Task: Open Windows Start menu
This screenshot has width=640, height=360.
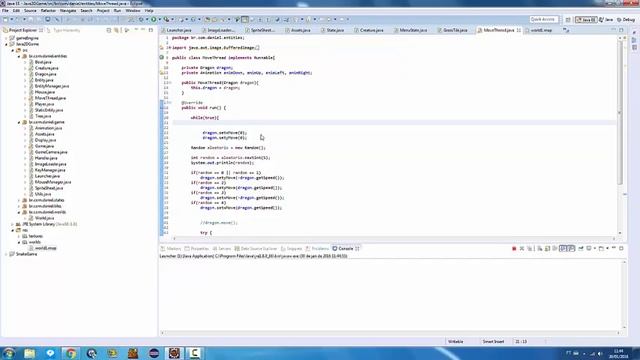Action: coord(9,353)
